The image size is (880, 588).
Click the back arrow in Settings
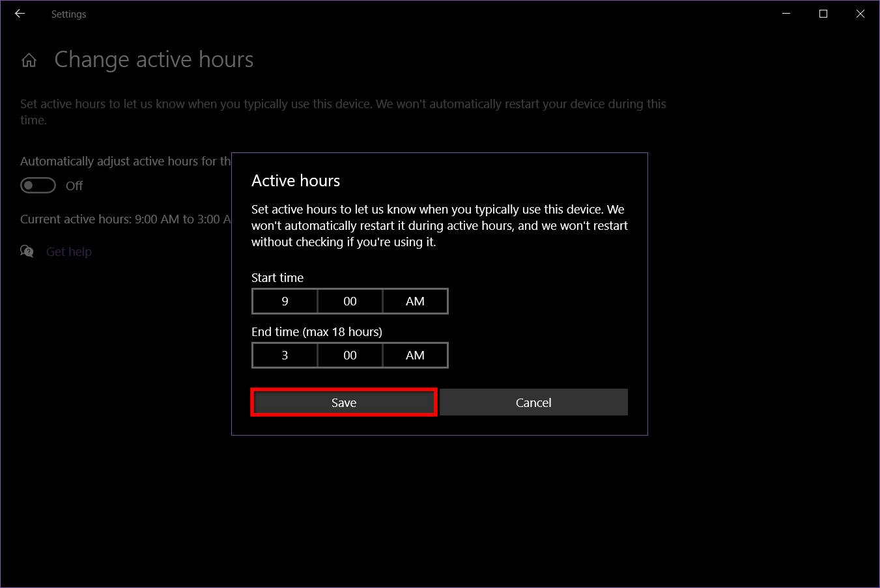(20, 14)
